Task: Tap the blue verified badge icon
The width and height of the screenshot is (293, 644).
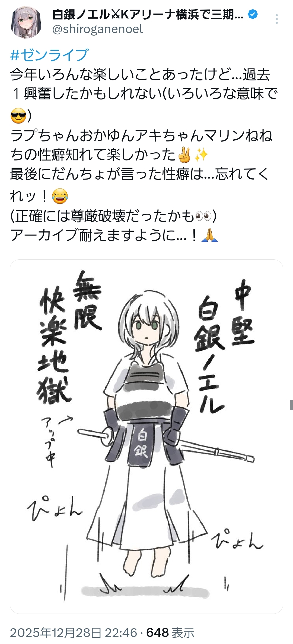Action: [253, 14]
